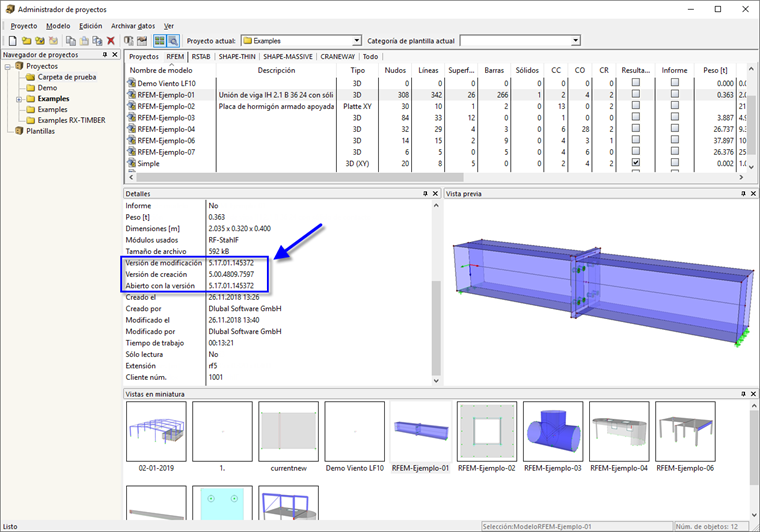Click the pin icon of Vistas en miniatura
The height and width of the screenshot is (532, 760).
point(743,394)
